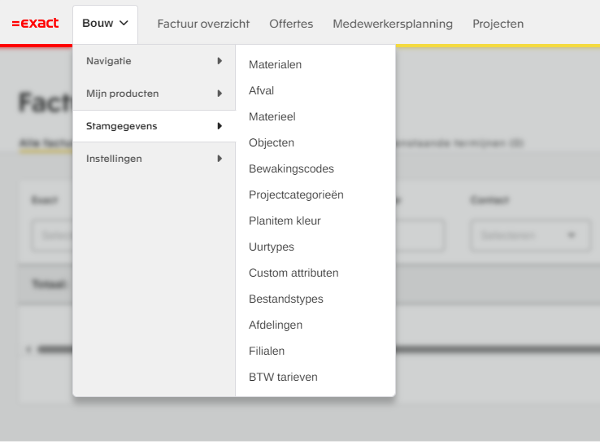Open the Bouw dropdown menu
Screen dimensions: 600x442
pos(105,23)
